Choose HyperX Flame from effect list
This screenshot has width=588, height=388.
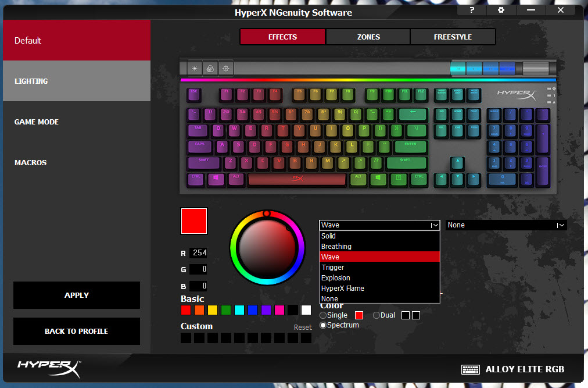379,289
